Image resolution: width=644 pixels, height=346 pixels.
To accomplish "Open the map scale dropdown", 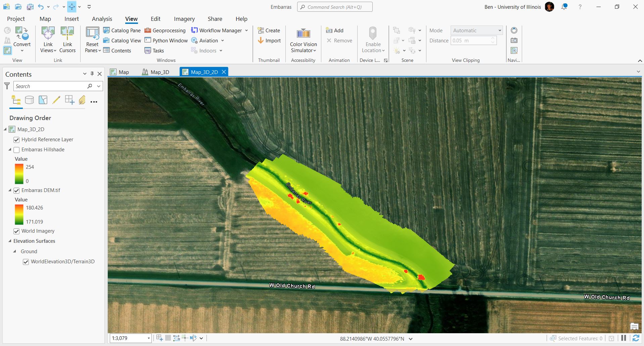I will [x=148, y=338].
